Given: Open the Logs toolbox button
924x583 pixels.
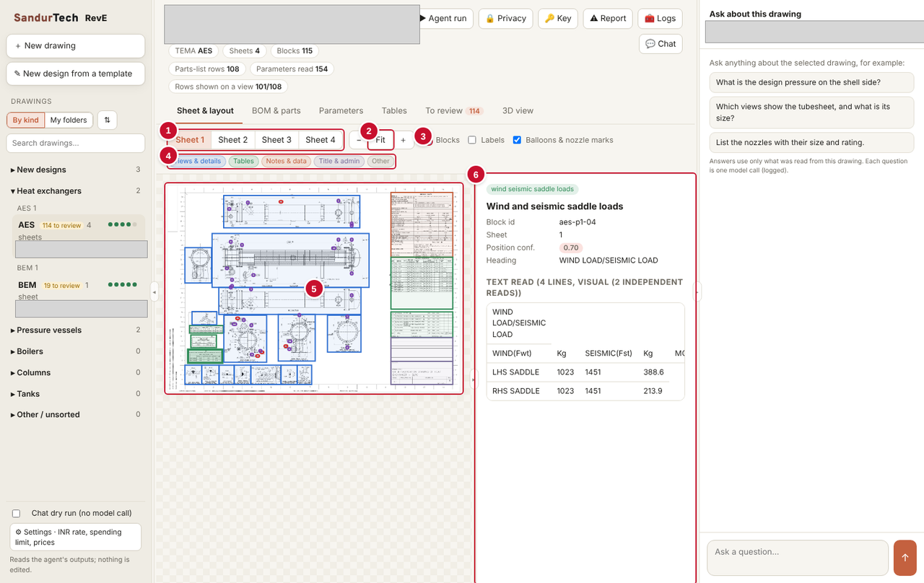Looking at the screenshot, I should 660,18.
